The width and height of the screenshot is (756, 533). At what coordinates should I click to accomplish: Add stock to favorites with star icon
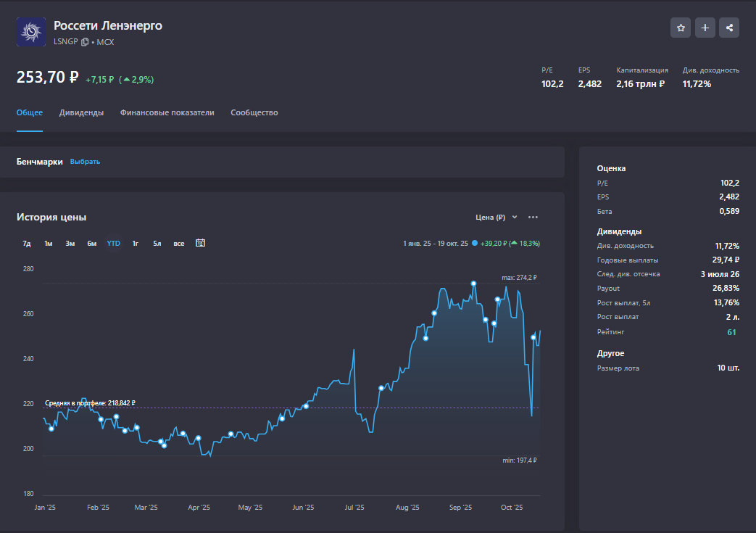click(681, 28)
